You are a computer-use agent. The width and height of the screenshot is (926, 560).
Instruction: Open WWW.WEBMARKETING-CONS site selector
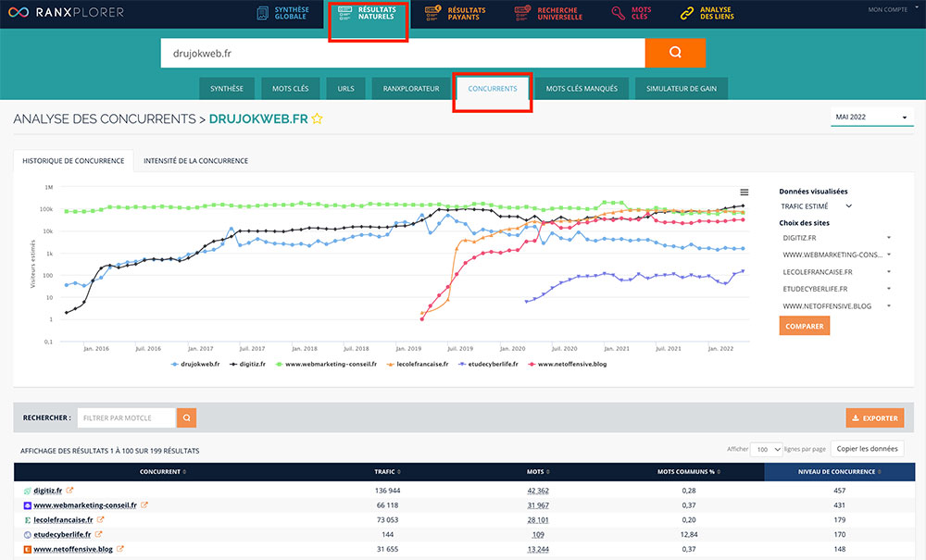click(837, 255)
